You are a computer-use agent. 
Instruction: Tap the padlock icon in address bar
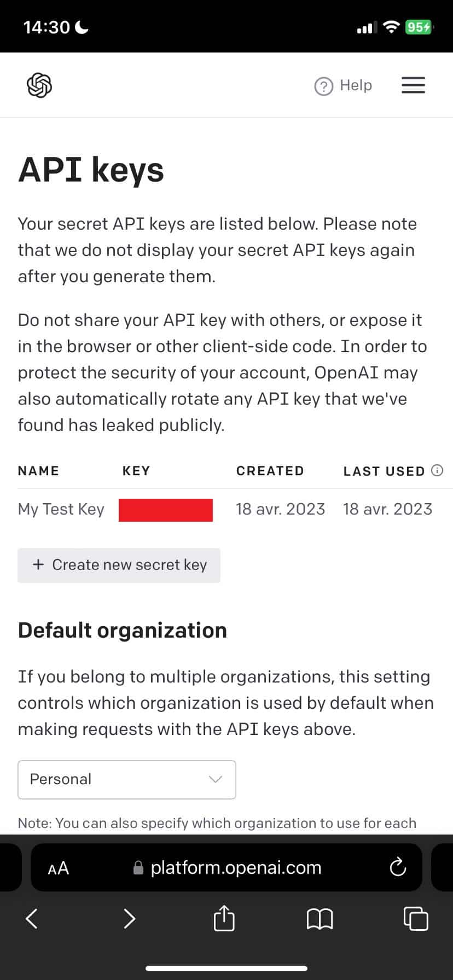[x=139, y=868]
